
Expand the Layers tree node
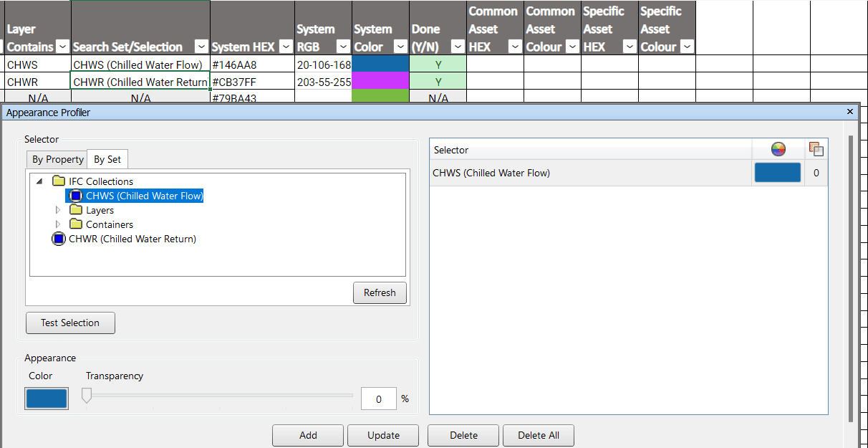pos(58,209)
